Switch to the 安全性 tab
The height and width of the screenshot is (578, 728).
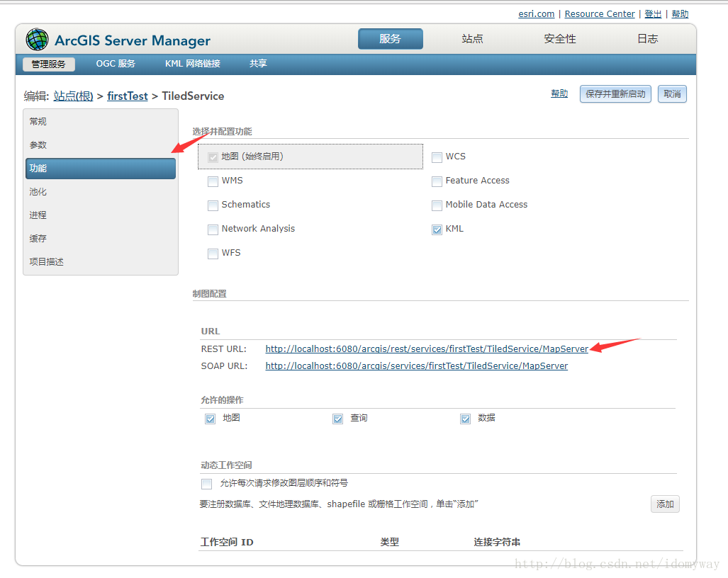pos(560,39)
